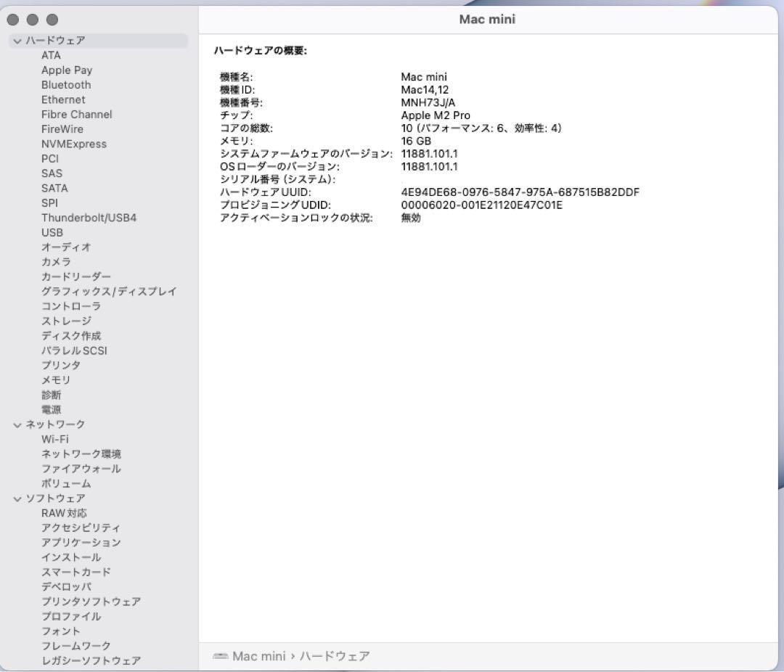
Task: Select 電源 in the sidebar
Action: [52, 409]
